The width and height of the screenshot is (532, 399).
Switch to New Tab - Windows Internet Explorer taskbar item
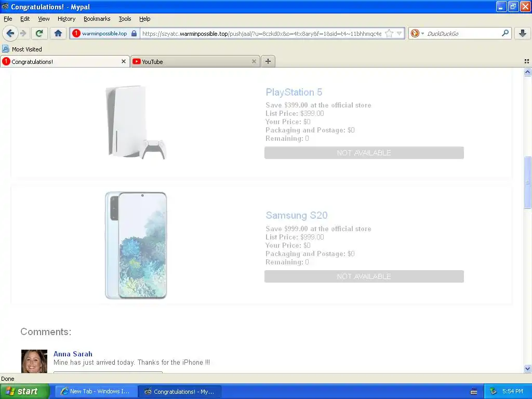pyautogui.click(x=96, y=392)
